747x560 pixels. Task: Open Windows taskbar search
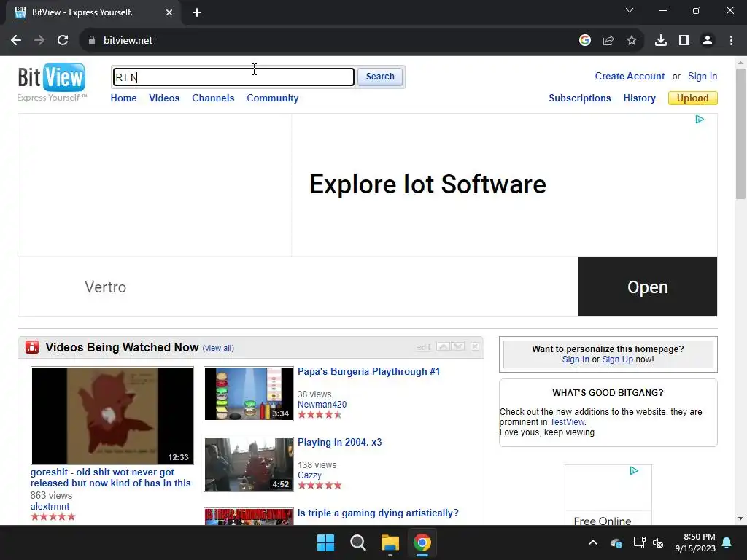[357, 542]
